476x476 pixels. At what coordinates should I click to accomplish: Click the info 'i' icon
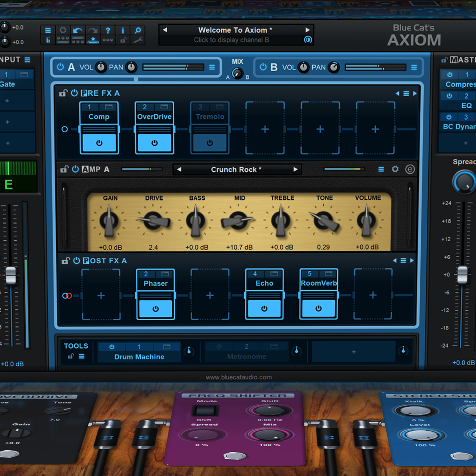click(123, 30)
